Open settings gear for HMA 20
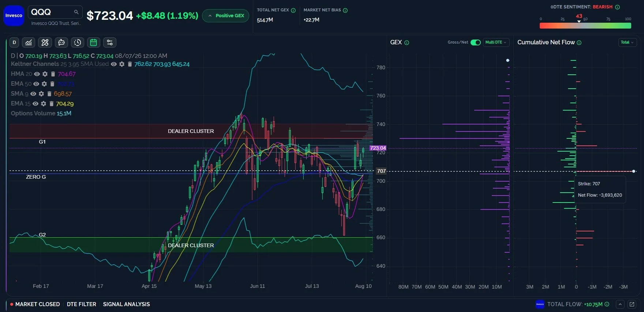 click(45, 74)
